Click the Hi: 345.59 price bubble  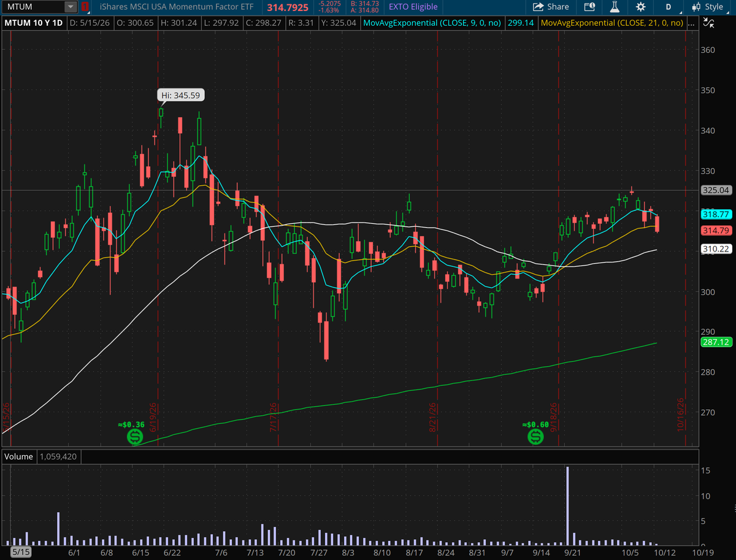click(x=180, y=95)
